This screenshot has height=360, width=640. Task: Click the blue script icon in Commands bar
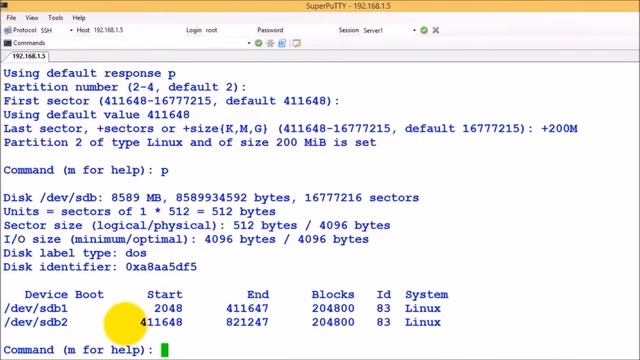[x=282, y=43]
